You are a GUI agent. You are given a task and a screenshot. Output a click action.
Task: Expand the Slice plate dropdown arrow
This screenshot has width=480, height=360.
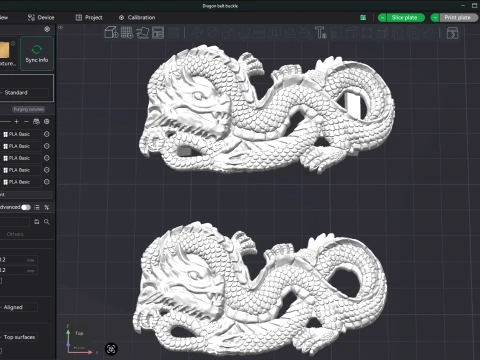(x=382, y=18)
